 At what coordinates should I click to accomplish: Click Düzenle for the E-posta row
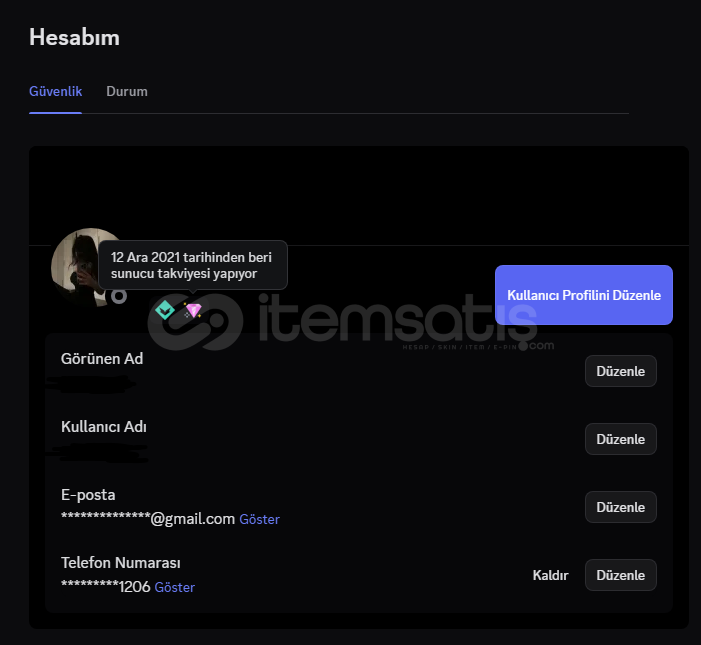click(621, 507)
